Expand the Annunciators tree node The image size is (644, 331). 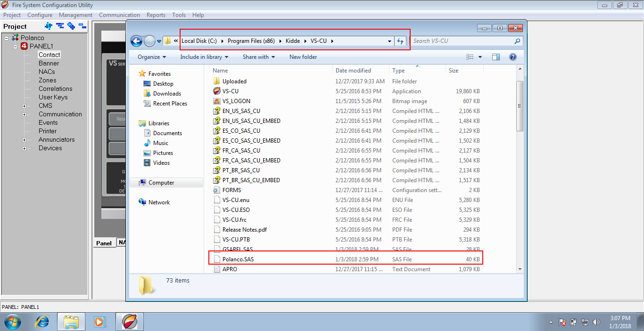[x=24, y=140]
